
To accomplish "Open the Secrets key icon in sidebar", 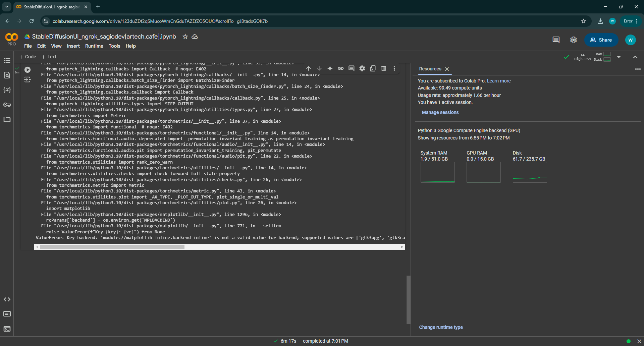I will coord(7,105).
